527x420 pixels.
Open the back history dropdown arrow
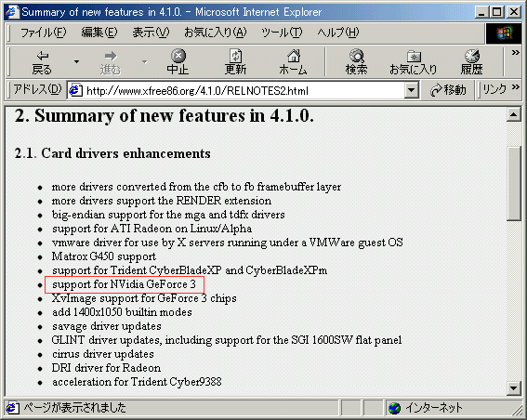76,62
